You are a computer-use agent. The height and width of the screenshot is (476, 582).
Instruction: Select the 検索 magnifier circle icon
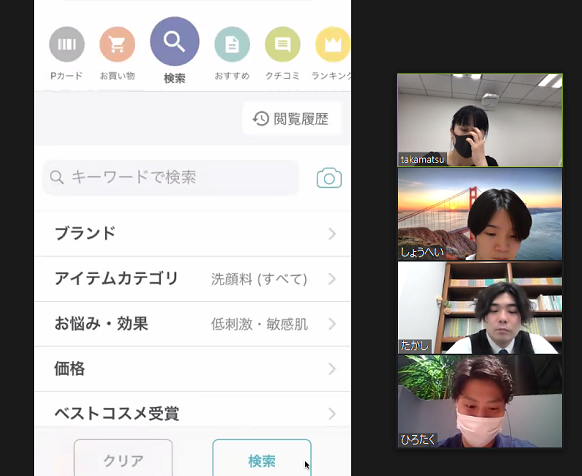[174, 41]
